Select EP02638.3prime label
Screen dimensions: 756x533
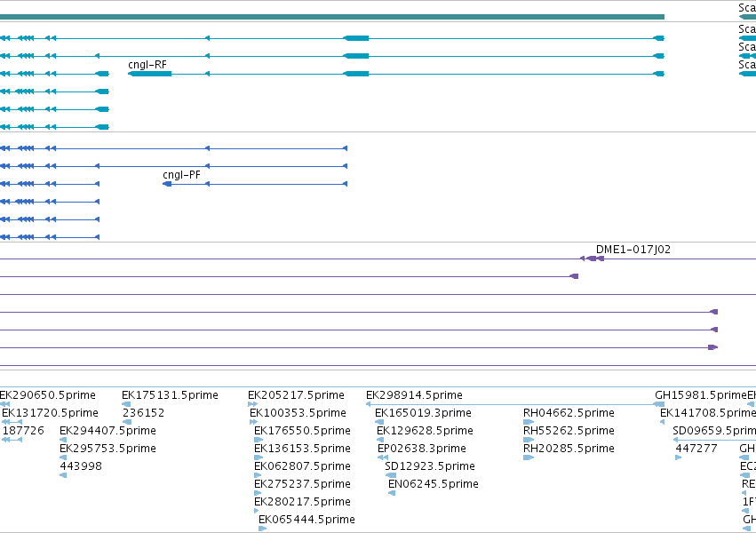[421, 449]
